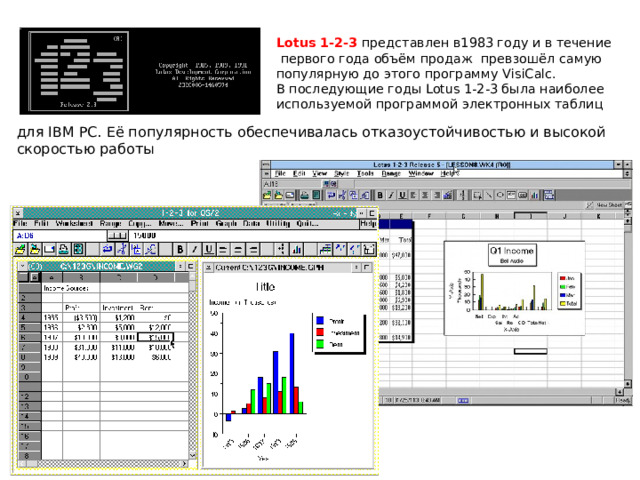Screen dimensions: 640x480
Task: Open the INCOME.WG2 window system menu
Action: 22,266
